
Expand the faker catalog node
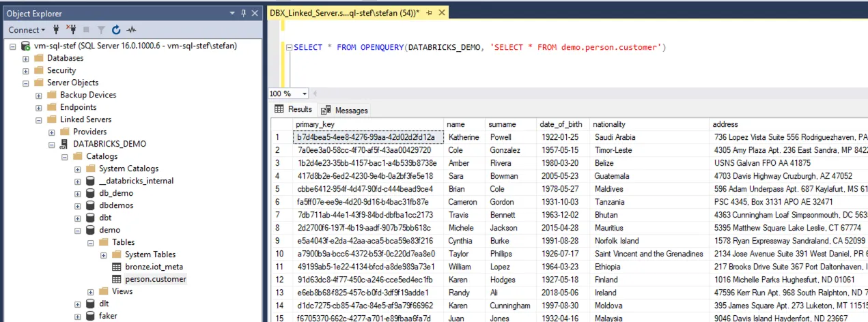pos(78,316)
